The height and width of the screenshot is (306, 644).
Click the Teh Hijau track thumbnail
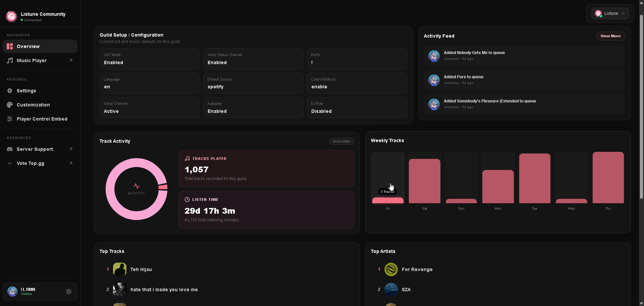[x=120, y=269]
